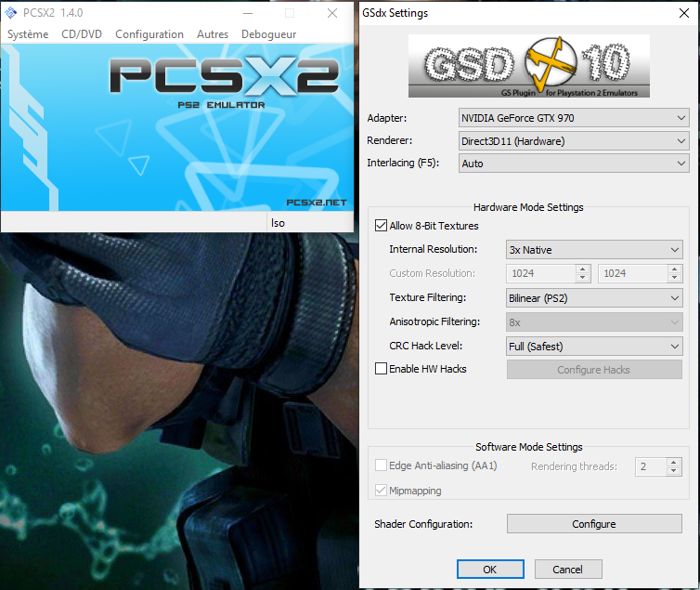Viewport: 700px width, 590px height.
Task: Click first Custom Resolution width field
Action: [541, 273]
